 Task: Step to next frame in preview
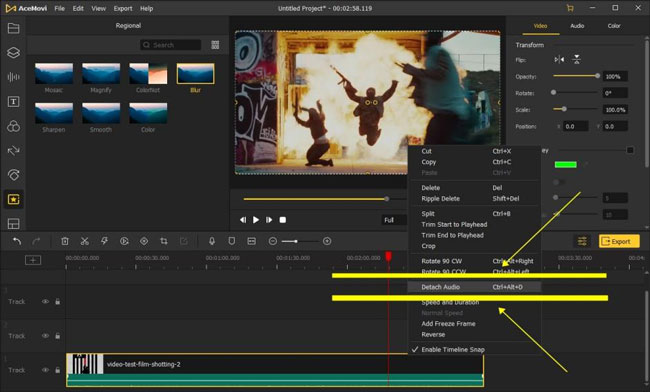click(269, 220)
